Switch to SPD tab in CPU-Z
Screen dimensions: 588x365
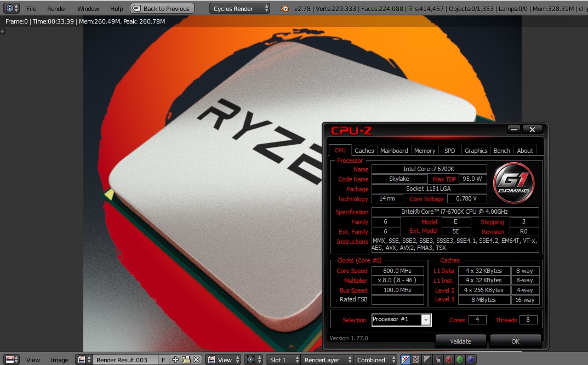tap(449, 150)
